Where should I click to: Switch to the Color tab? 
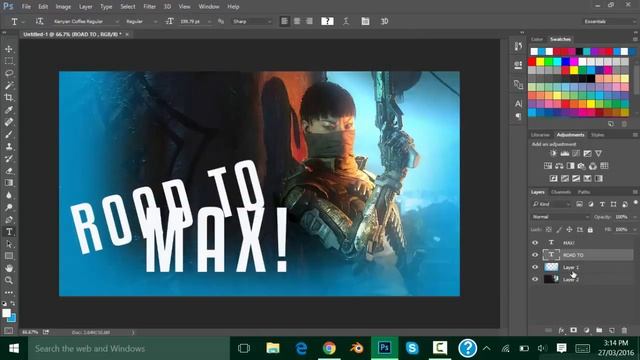tap(537, 39)
